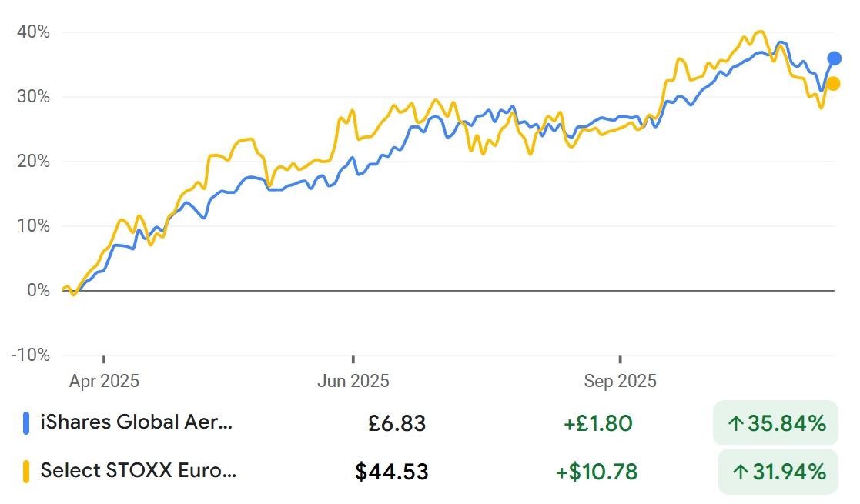Click the Jun 2025 axis label

[353, 381]
